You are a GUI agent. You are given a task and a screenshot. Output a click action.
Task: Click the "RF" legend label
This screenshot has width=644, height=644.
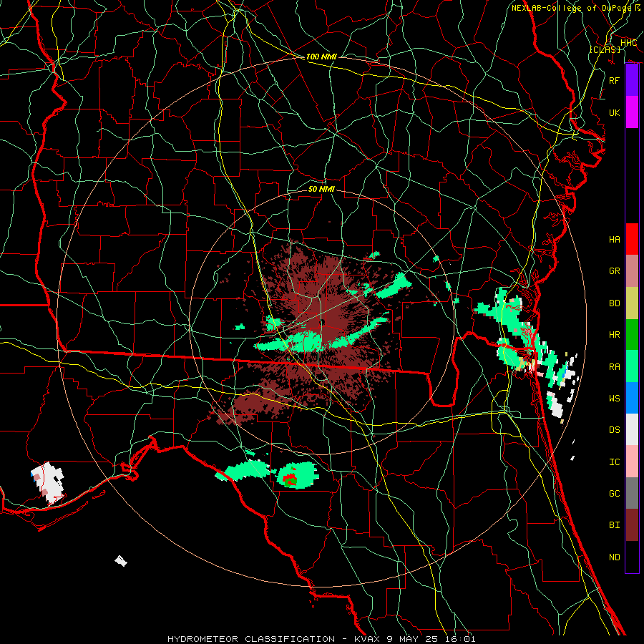click(x=614, y=80)
